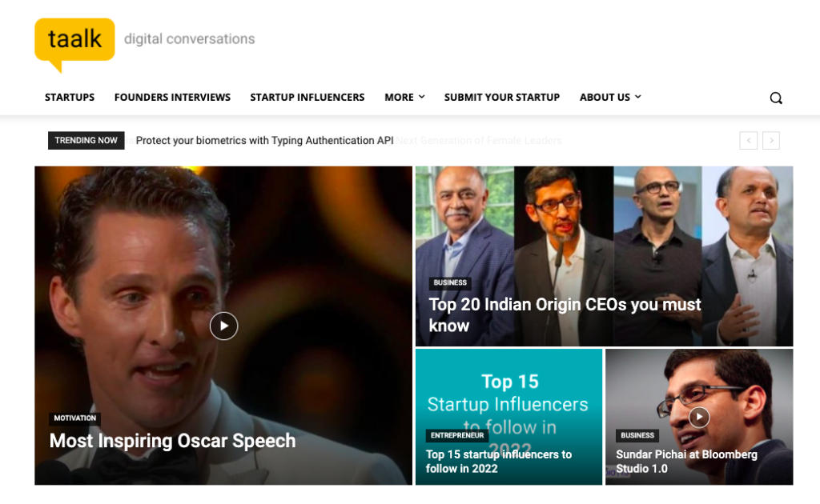Click the previous trending arrow
The width and height of the screenshot is (820, 504).
click(x=748, y=140)
